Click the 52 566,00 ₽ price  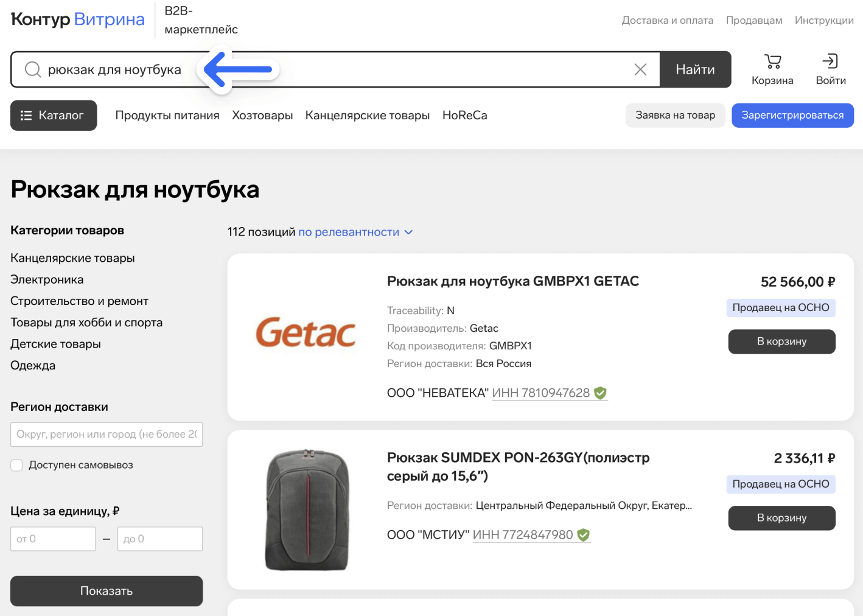[798, 282]
